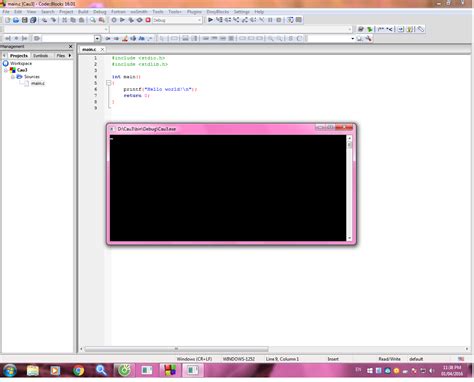Collapse the code fold marker at main
This screenshot has height=382, width=474.
tap(108, 83)
